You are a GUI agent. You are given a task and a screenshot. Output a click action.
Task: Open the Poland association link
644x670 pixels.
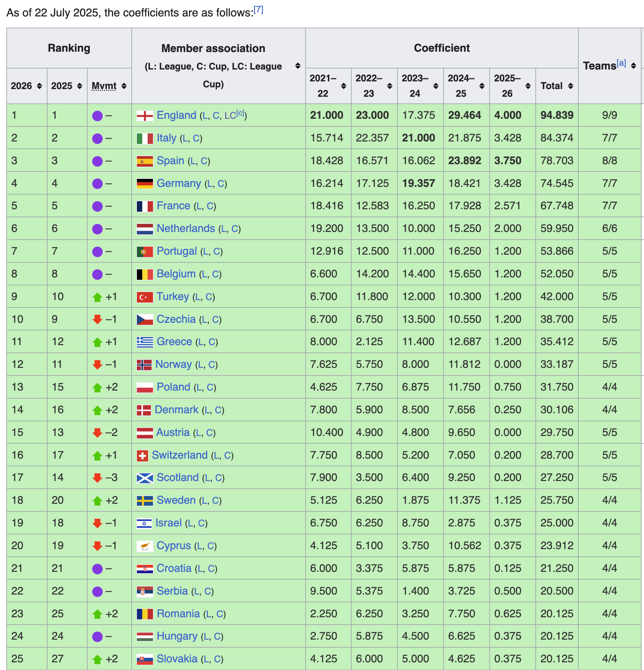click(173, 387)
